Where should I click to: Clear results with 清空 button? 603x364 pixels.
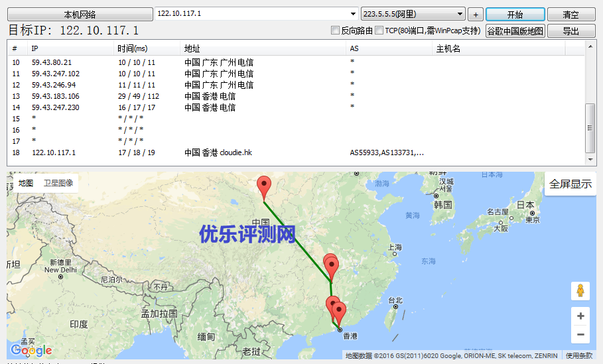click(571, 15)
